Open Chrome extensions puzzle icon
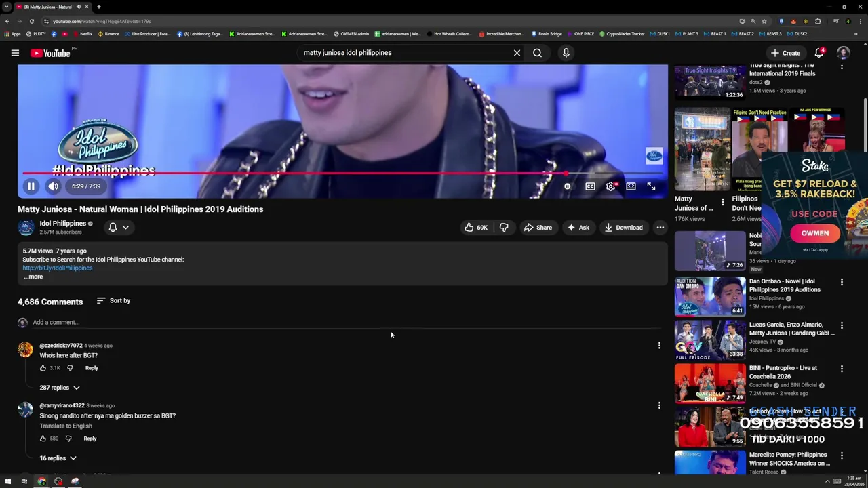The image size is (868, 488). click(818, 21)
